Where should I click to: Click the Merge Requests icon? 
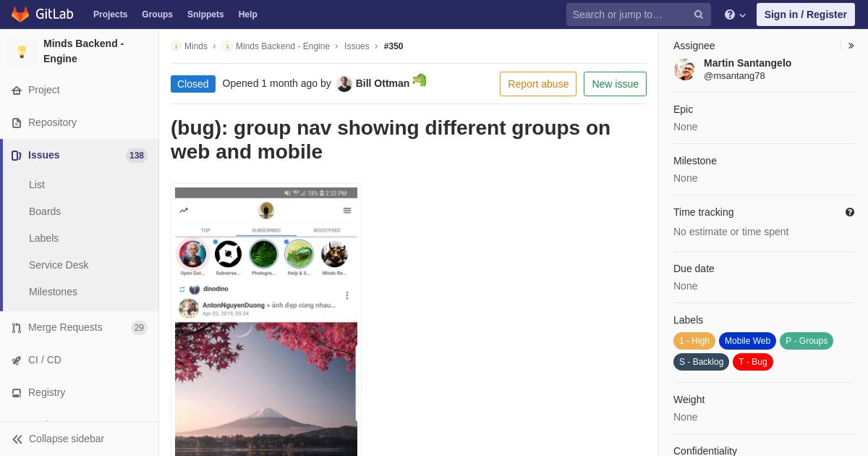[x=17, y=328]
